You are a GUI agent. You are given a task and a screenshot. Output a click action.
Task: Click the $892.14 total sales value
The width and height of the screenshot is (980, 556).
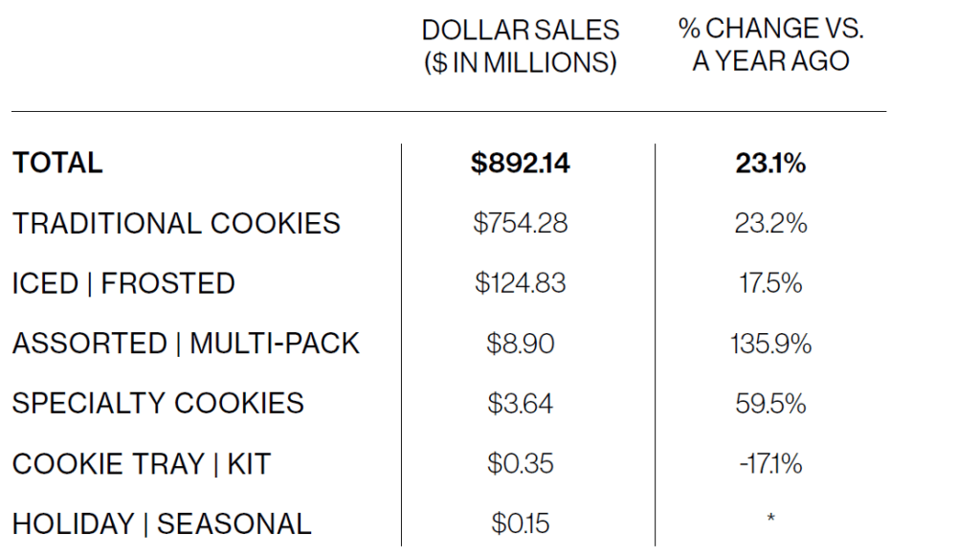(520, 164)
